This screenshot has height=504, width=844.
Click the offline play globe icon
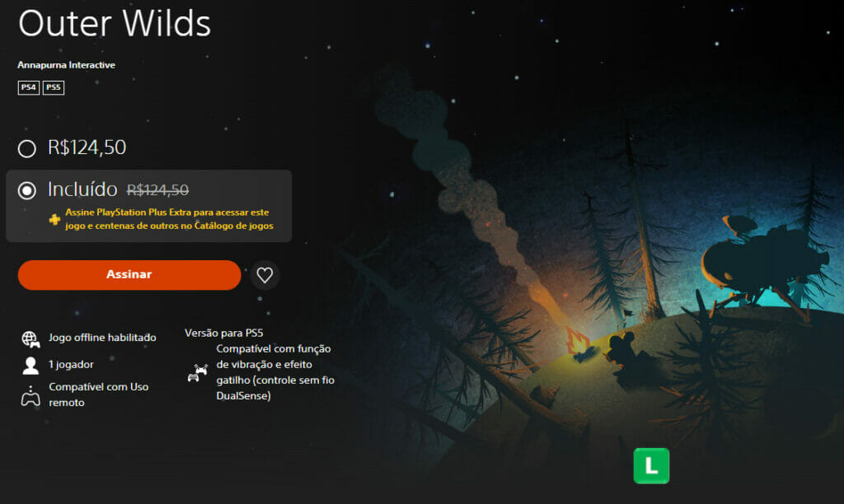coord(30,338)
